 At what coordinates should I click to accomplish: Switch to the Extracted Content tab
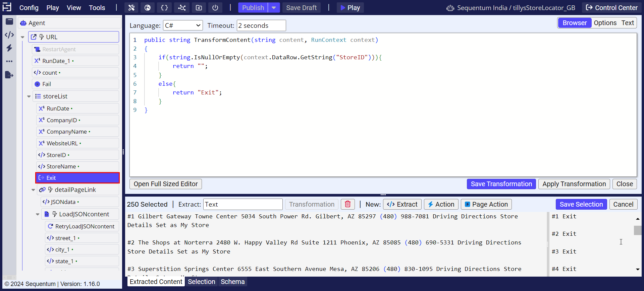point(156,282)
